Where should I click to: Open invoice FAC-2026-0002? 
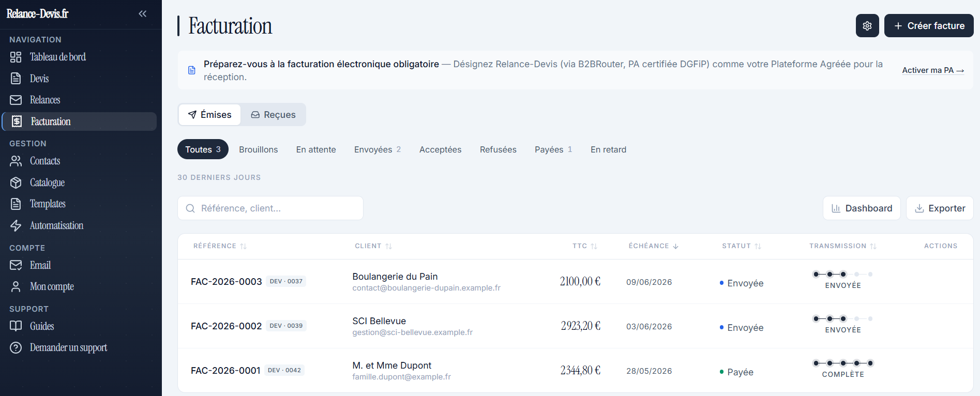pos(226,326)
